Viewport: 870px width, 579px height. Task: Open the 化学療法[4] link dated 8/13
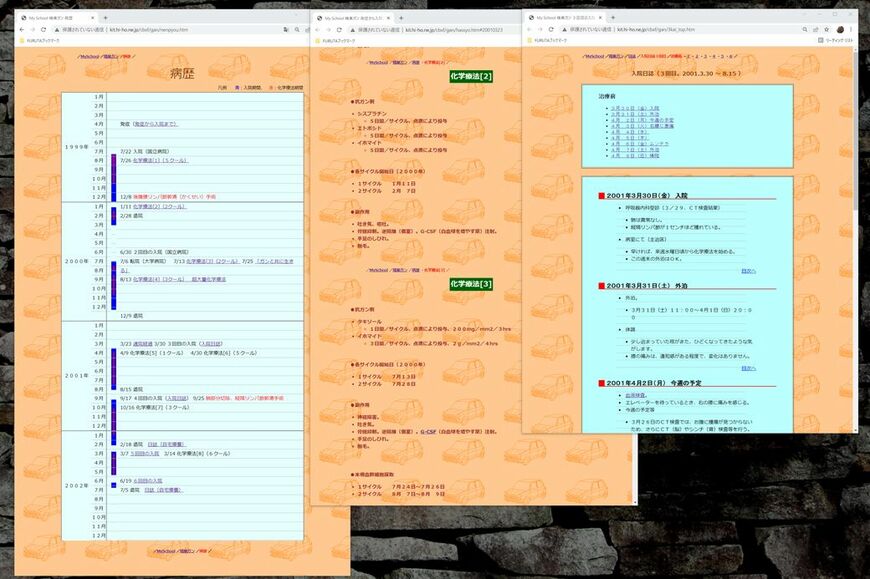pos(159,280)
